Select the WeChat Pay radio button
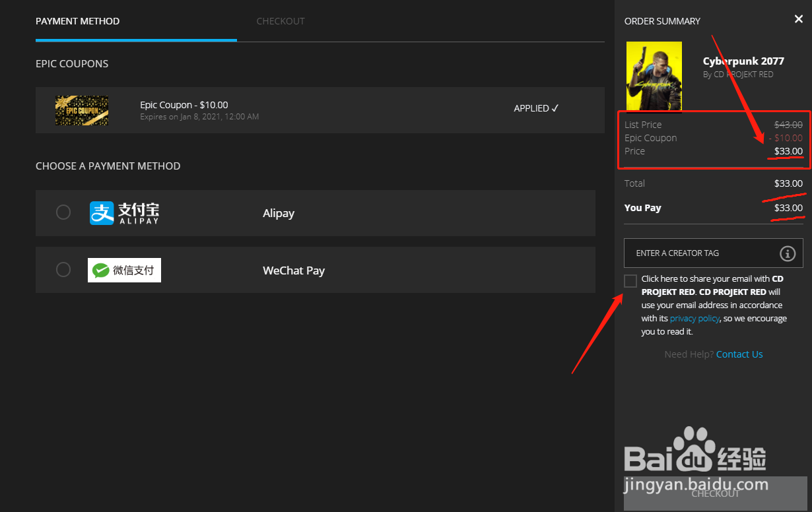This screenshot has height=512, width=812. 63,270
